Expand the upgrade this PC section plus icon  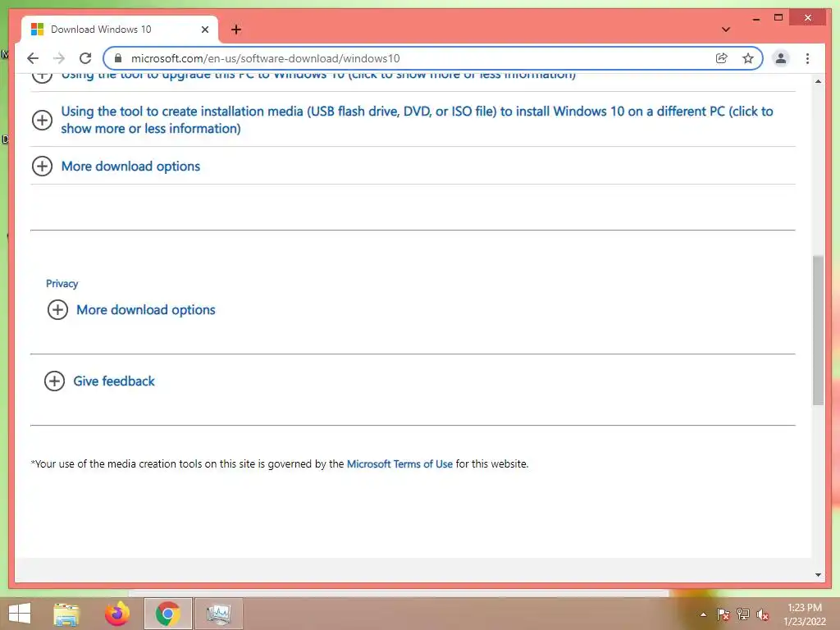[43, 76]
